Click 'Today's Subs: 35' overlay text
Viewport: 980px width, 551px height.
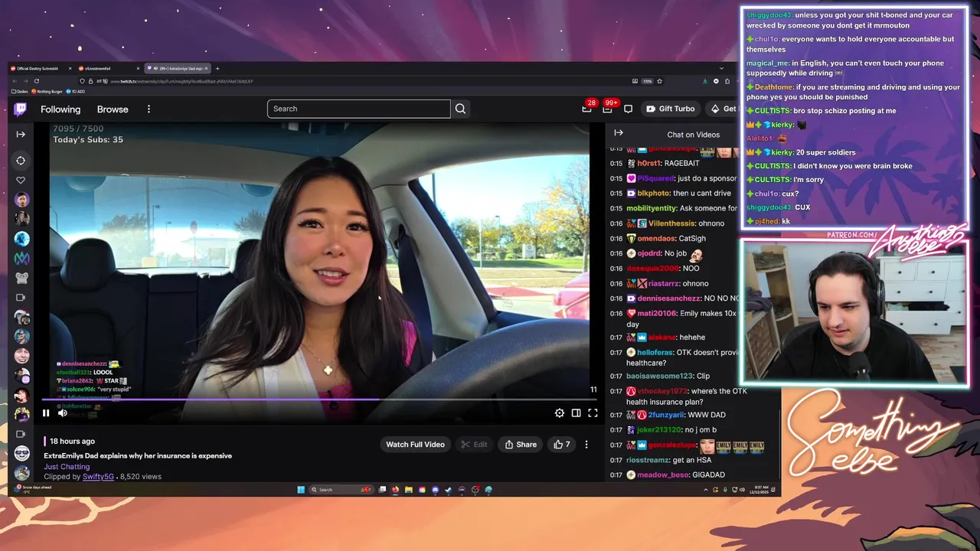pyautogui.click(x=88, y=140)
